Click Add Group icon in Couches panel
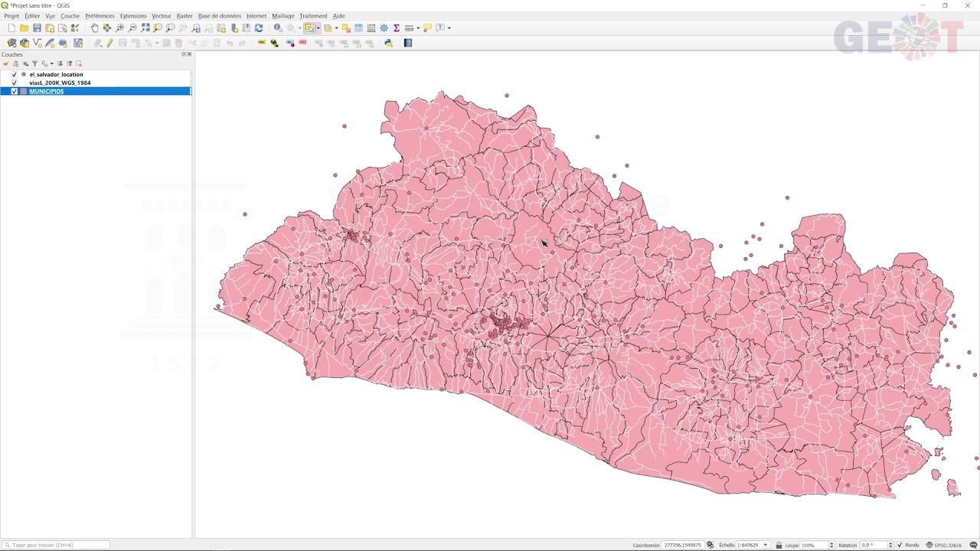 tap(15, 64)
